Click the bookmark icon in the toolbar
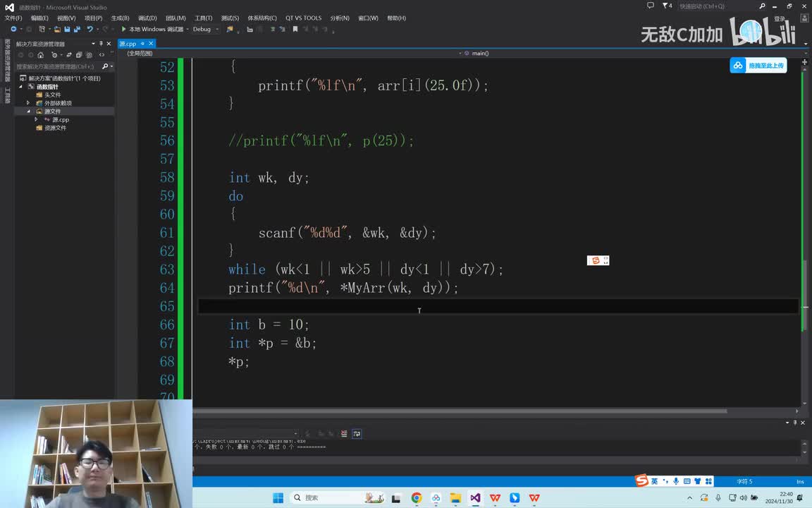 click(295, 30)
